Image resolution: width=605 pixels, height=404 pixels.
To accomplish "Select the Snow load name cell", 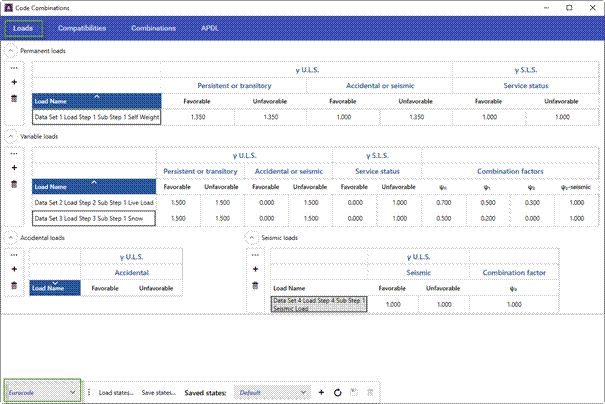I will tap(94, 218).
